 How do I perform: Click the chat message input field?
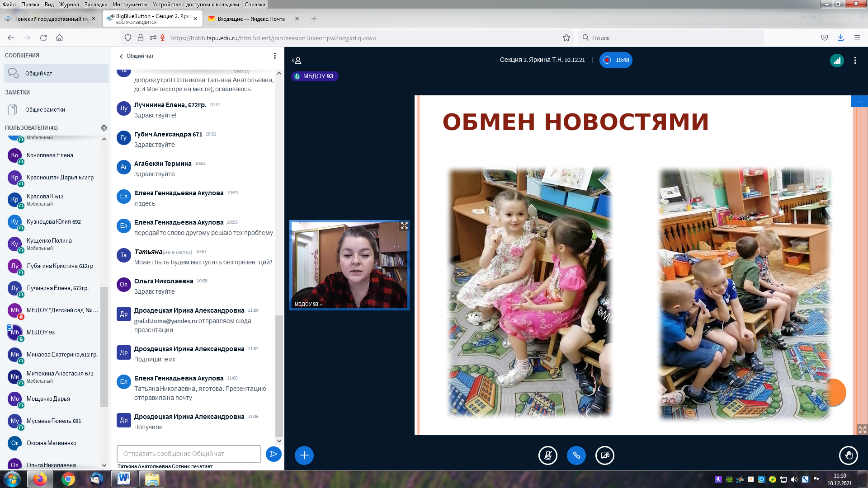(x=189, y=454)
